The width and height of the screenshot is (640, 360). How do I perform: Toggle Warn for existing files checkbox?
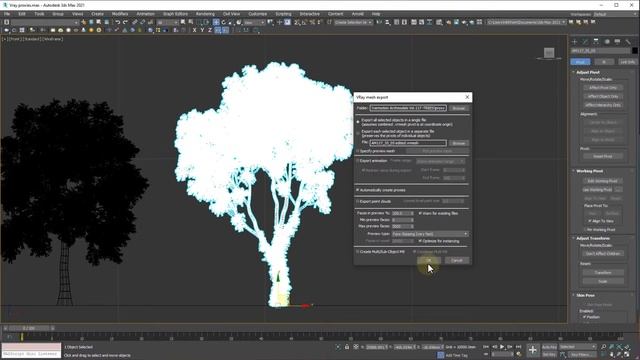click(x=420, y=213)
